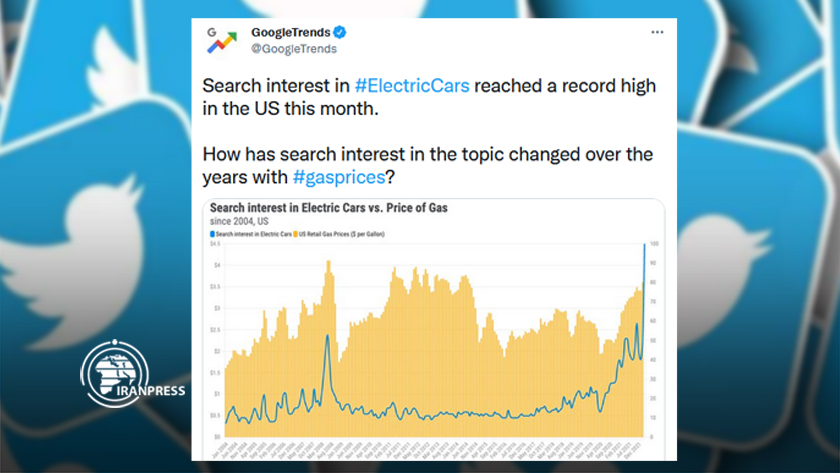Click the blue Electric Cars legend swatch
The image size is (840, 473).
[212, 234]
